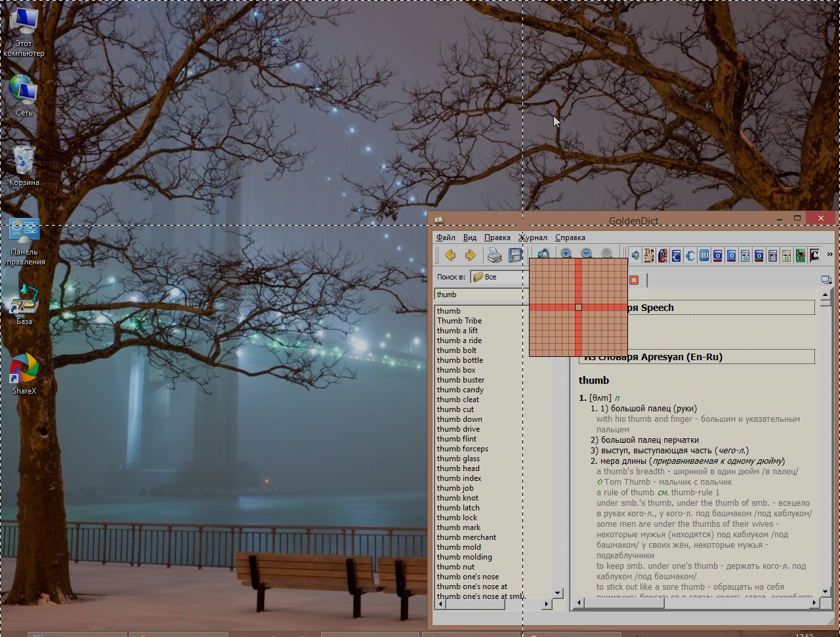Open the Правка menu
This screenshot has width=840, height=637.
coord(497,237)
